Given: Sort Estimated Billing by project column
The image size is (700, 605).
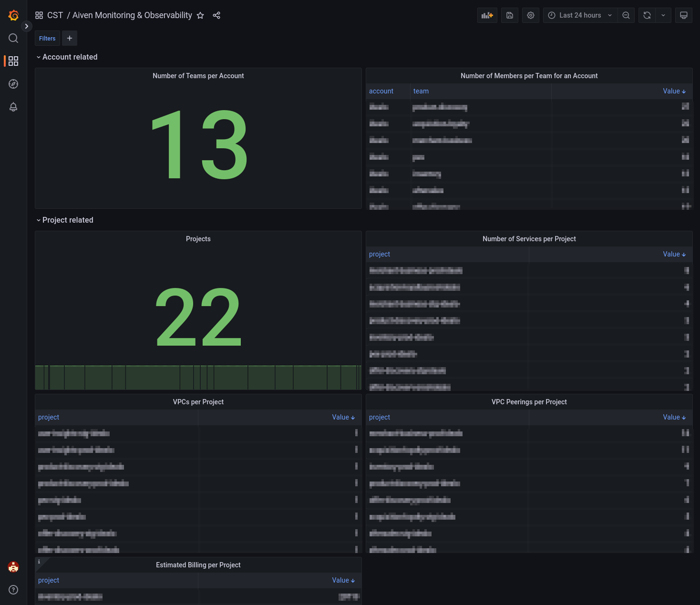Looking at the screenshot, I should click(x=49, y=580).
